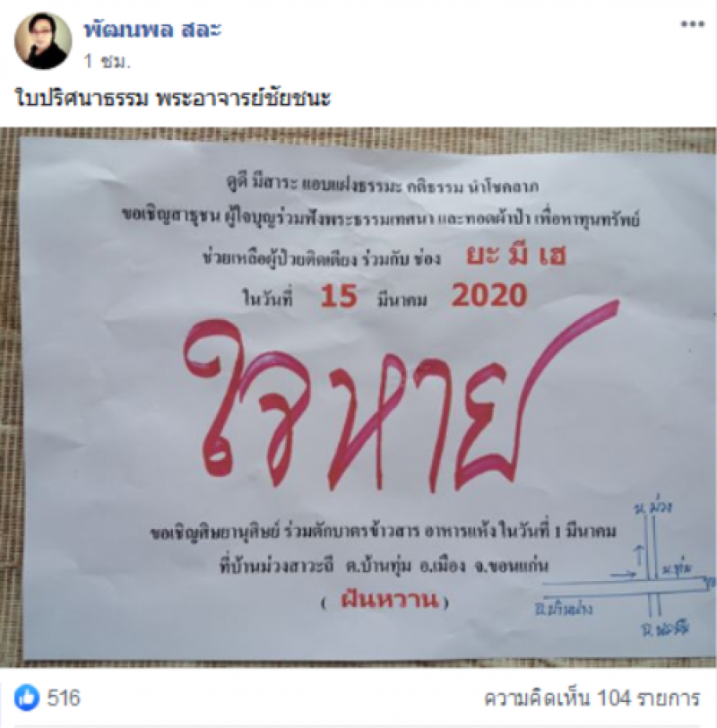Screen dimensions: 717x728
Task: Click the caption ใบปริศนาธรรม พระอาจารย์ชัยชนะ
Action: coord(173,99)
